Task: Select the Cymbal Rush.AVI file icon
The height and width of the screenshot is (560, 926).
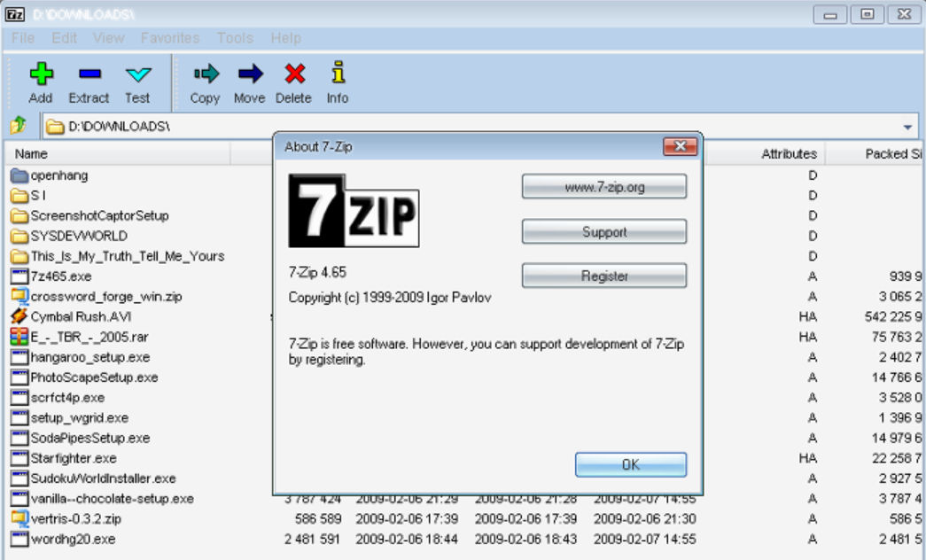Action: coord(19,316)
